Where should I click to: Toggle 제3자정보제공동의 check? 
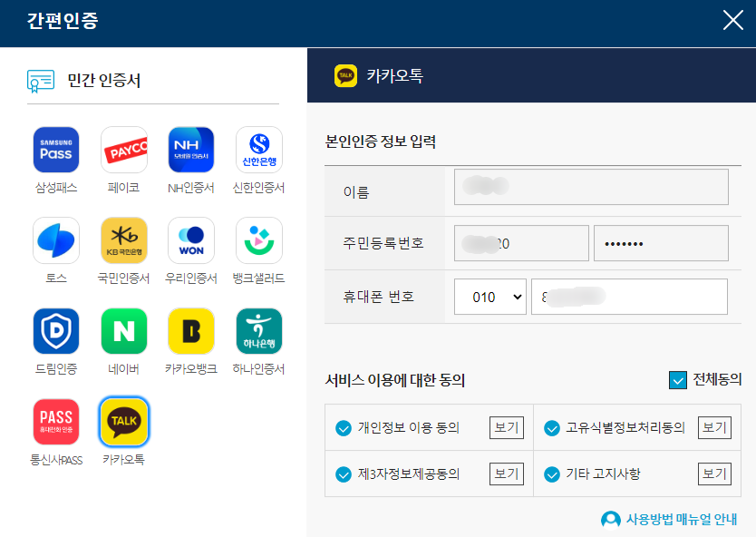coord(344,474)
